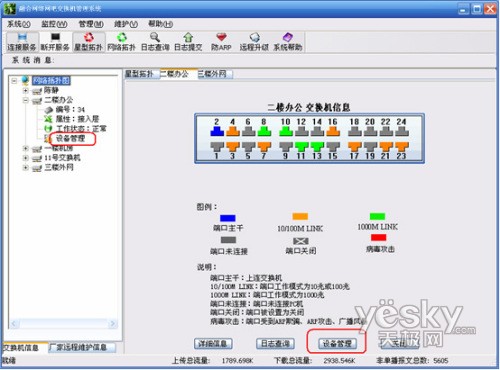Collapse the 二楼办公 tree node
The image size is (500, 370).
pos(26,100)
